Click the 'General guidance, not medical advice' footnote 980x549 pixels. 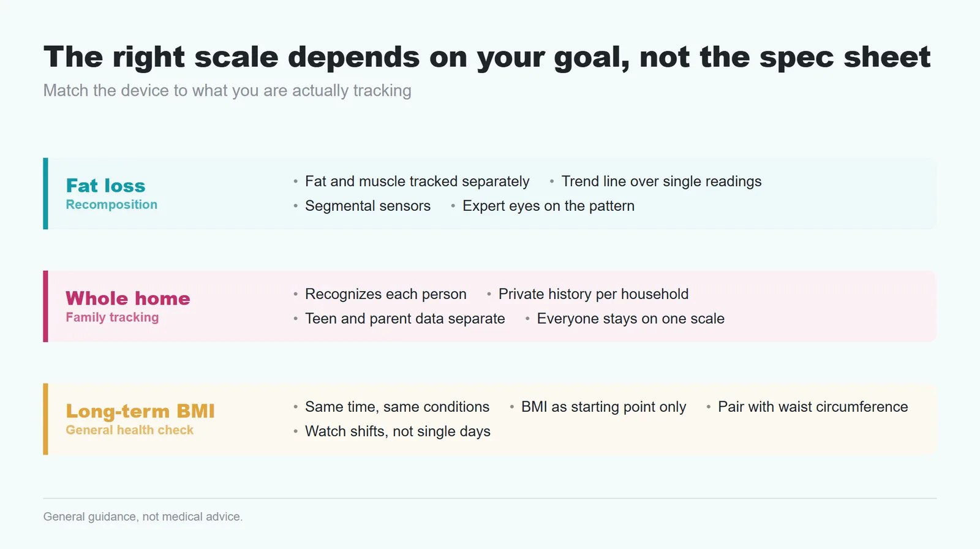point(143,517)
